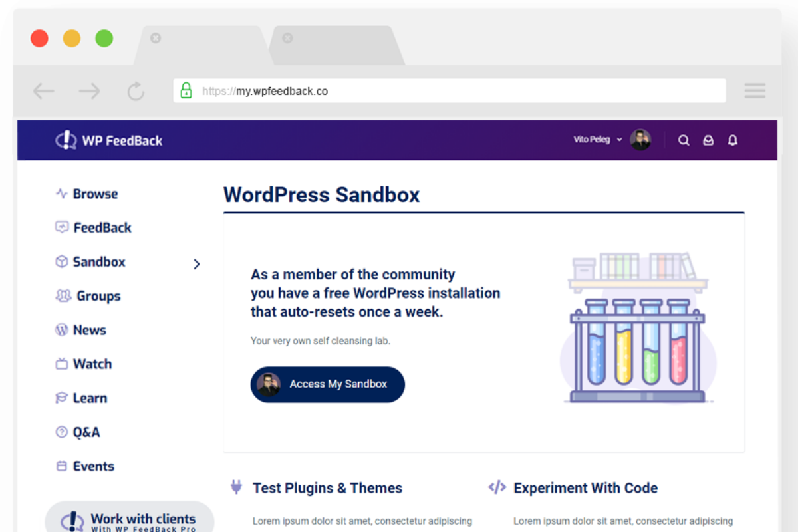Click the test tubes lab illustration
Image resolution: width=798 pixels, height=532 pixels.
click(638, 328)
